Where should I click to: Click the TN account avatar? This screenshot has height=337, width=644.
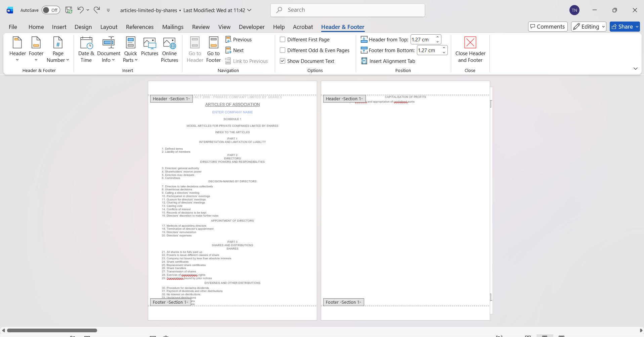574,10
